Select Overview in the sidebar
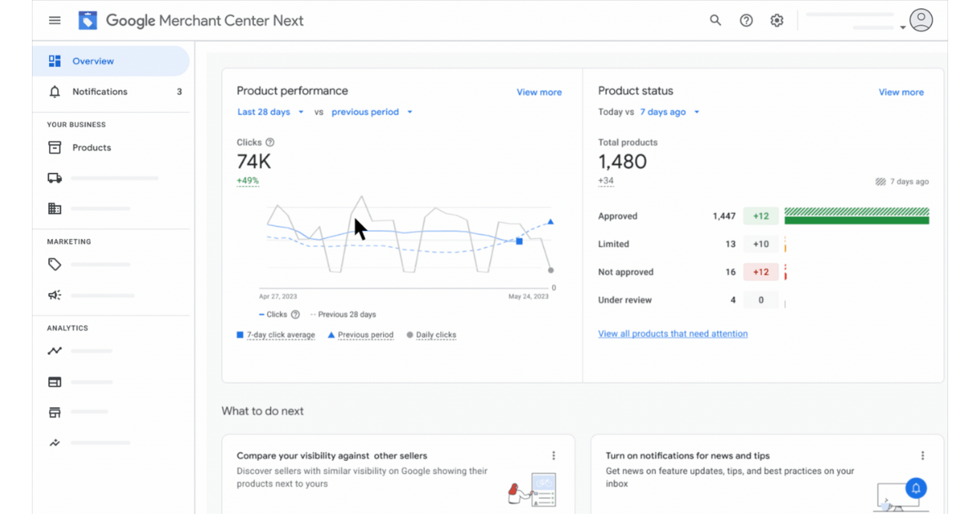 point(111,61)
